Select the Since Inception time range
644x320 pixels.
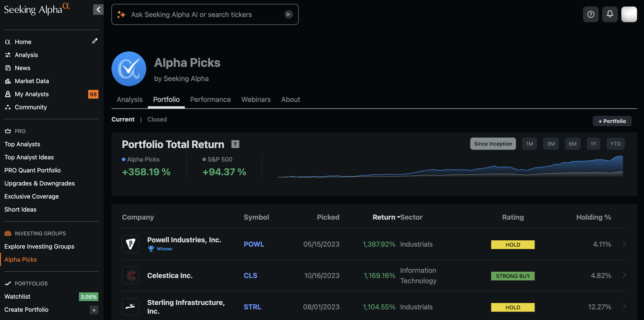pyautogui.click(x=493, y=144)
